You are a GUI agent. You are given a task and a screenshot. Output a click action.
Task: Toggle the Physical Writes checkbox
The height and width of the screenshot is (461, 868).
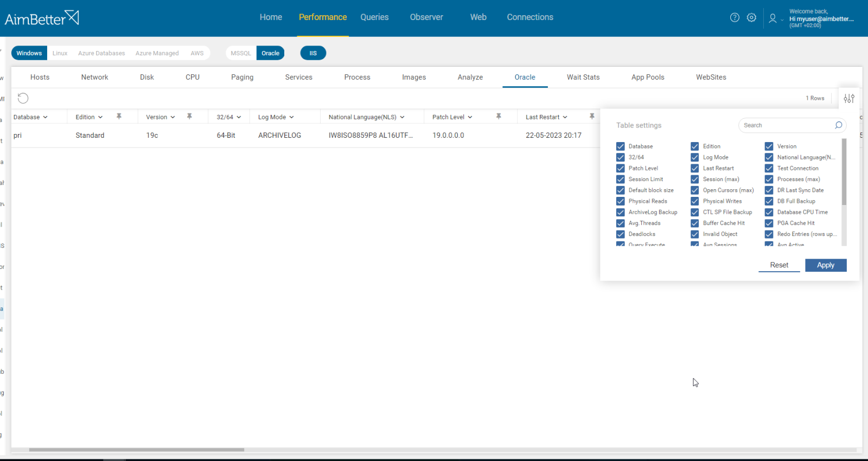(694, 201)
